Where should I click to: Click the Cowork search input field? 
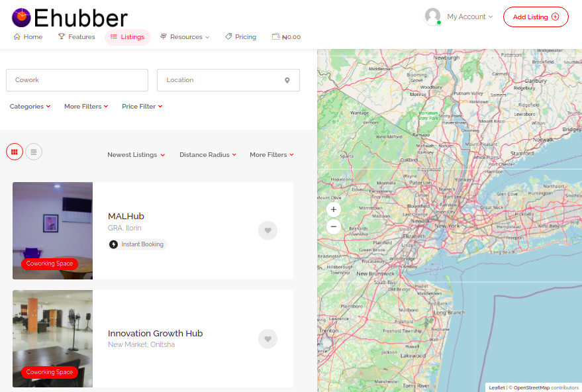point(77,80)
